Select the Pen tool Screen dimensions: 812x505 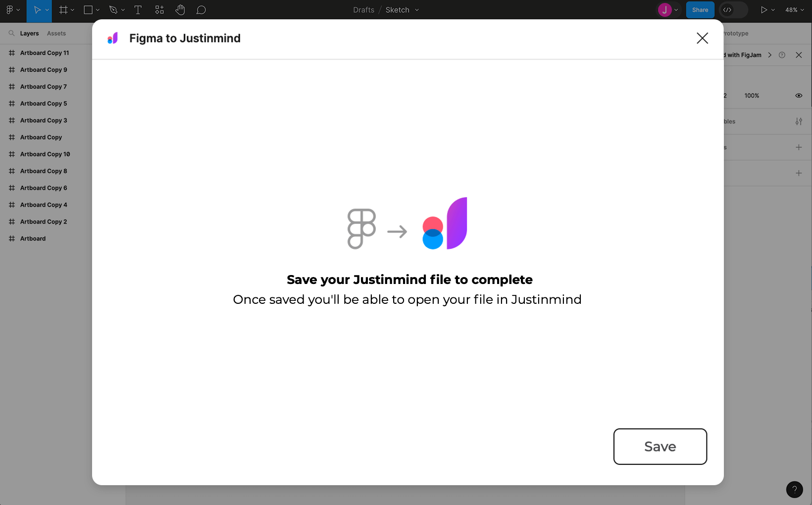point(113,10)
